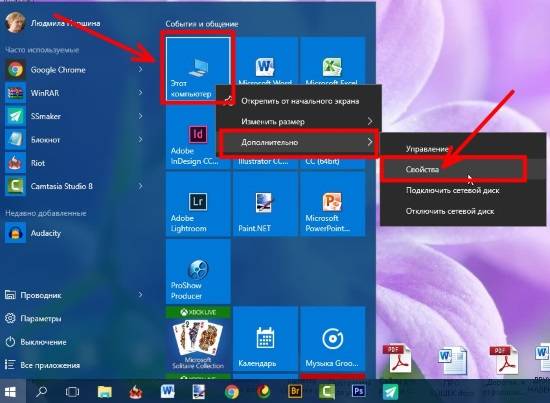Open File Explorer from the taskbar
550x403 pixels.
point(105,391)
